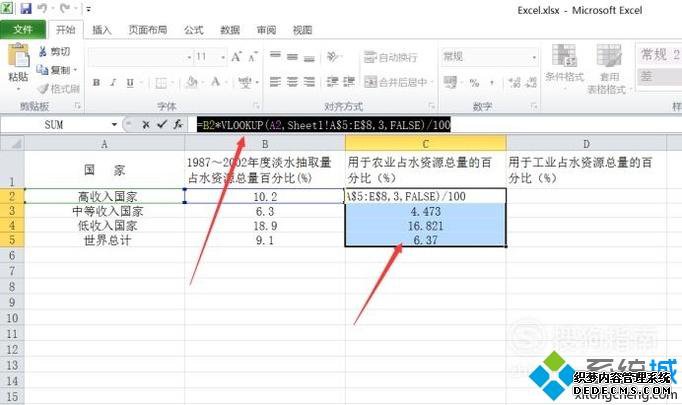Toggle Underline formatting
Image resolution: width=682 pixels, height=405 pixels.
tap(130, 82)
